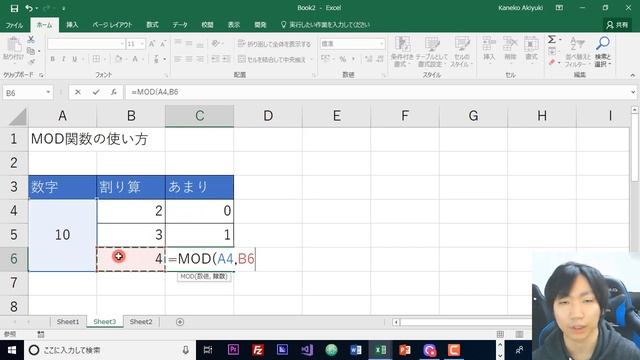Click the Clear eraser icon
The height and width of the screenshot is (360, 640).
(552, 62)
